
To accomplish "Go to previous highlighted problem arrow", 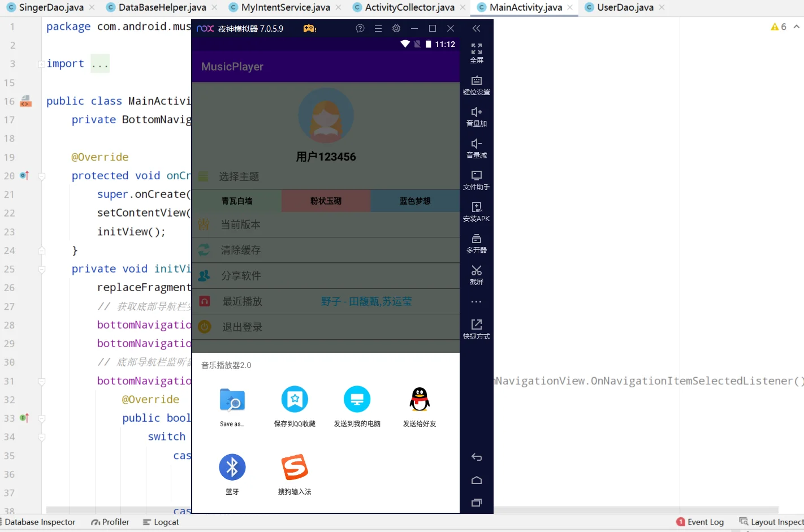I will coord(797,27).
